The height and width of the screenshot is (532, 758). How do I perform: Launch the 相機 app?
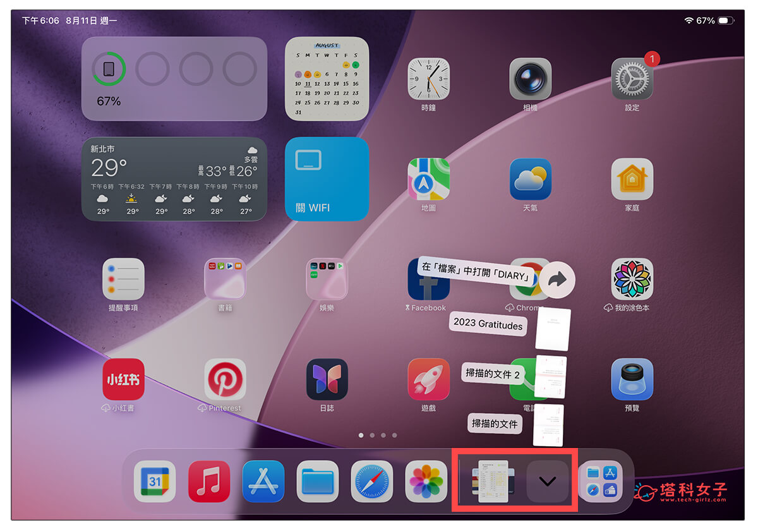pos(530,79)
